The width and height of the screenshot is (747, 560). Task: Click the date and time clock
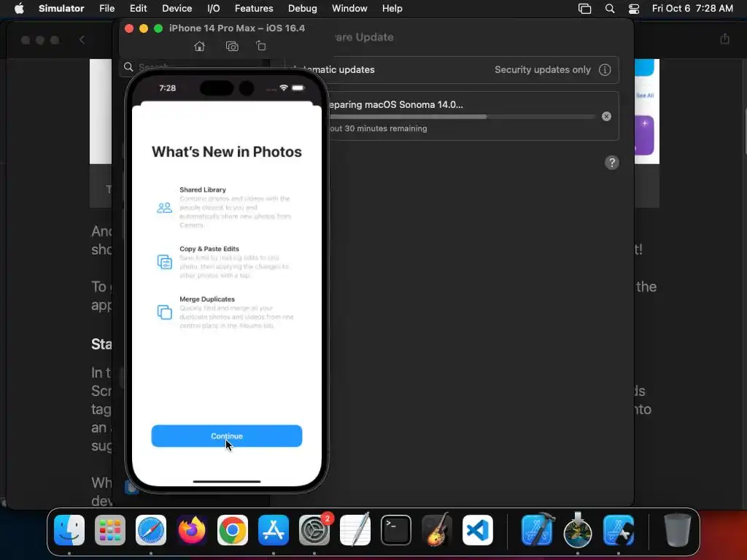click(692, 9)
